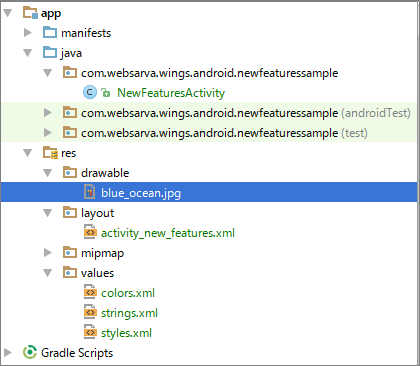Image resolution: width=420 pixels, height=366 pixels.
Task: Click the main package folder icon
Action: coord(70,73)
